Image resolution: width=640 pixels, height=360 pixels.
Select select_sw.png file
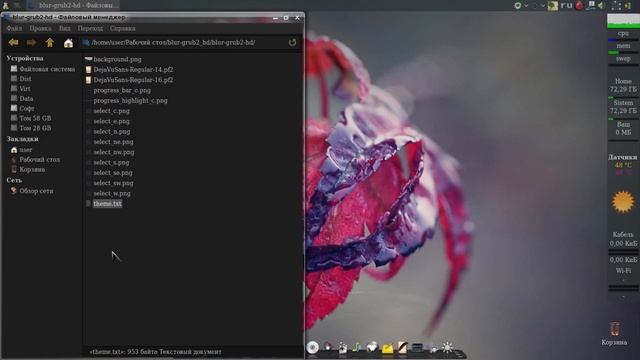click(113, 183)
